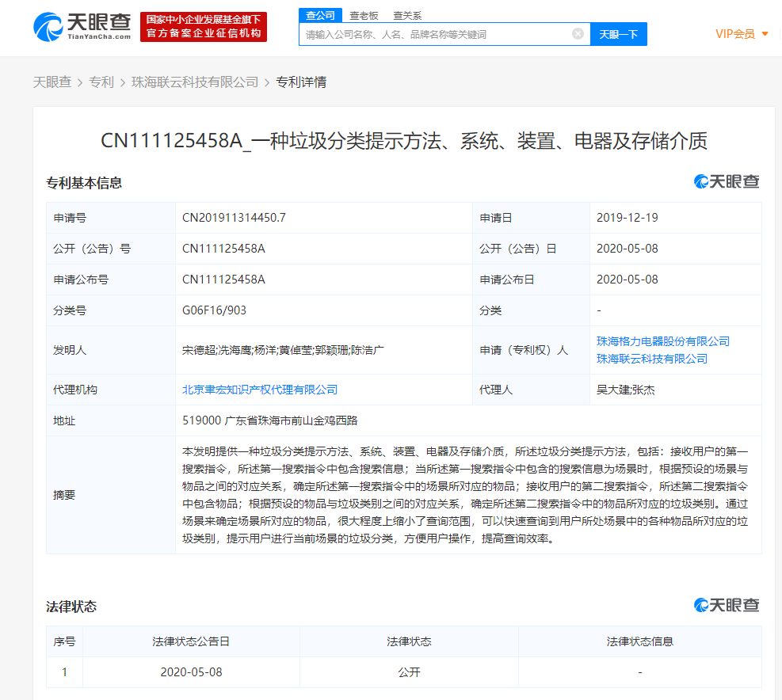Open the 专利 breadcrumb link
The height and width of the screenshot is (700, 782).
click(x=101, y=82)
